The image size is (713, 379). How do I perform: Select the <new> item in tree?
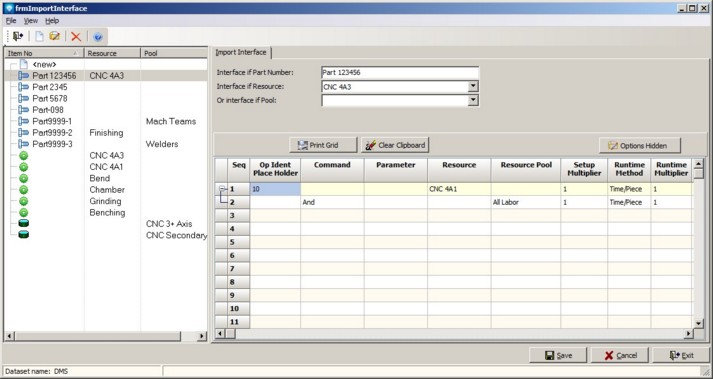click(44, 65)
